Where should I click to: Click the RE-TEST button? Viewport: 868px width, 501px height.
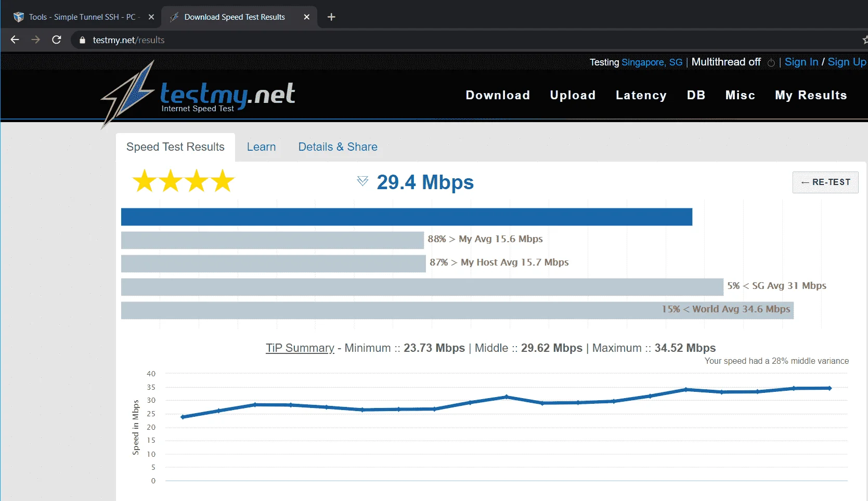coord(825,182)
